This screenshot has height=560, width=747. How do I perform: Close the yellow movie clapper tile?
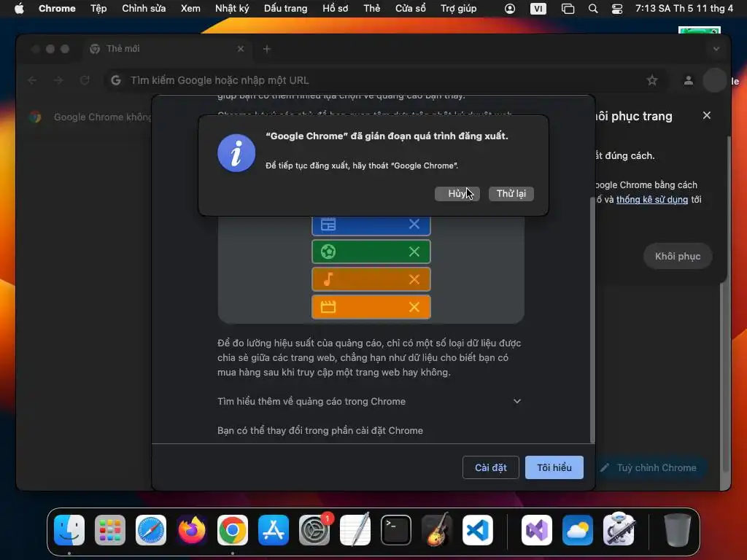click(414, 307)
